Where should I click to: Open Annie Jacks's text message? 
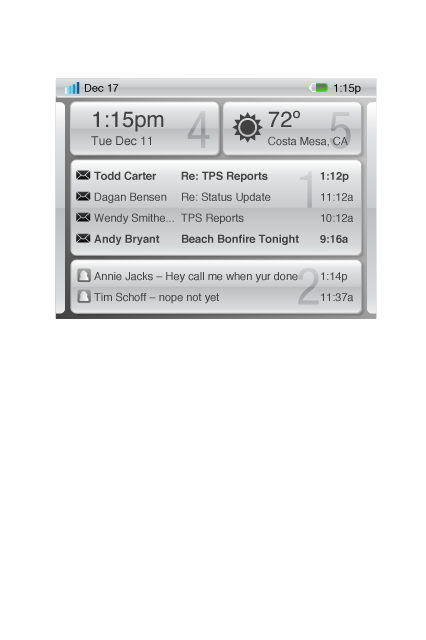tap(216, 276)
